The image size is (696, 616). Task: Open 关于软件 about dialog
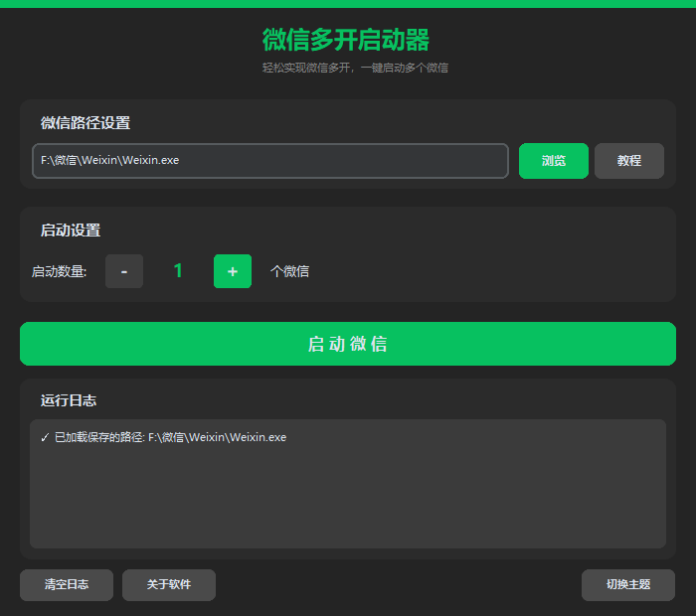point(169,584)
